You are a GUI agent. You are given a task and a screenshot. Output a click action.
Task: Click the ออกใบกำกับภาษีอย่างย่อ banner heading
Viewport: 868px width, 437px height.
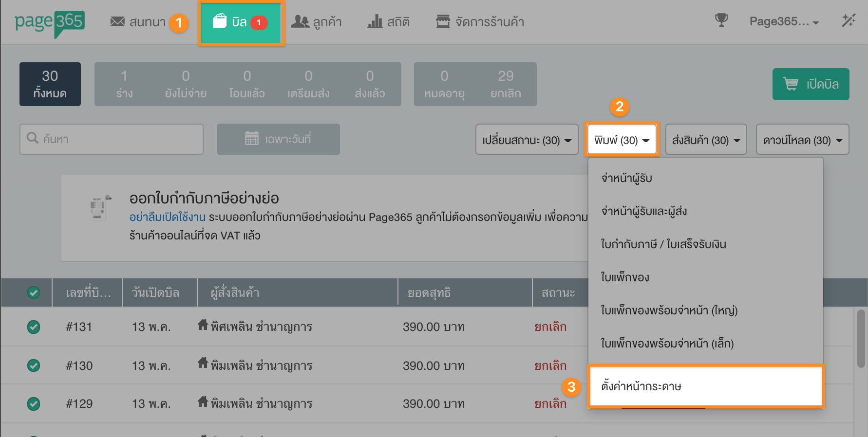[204, 198]
